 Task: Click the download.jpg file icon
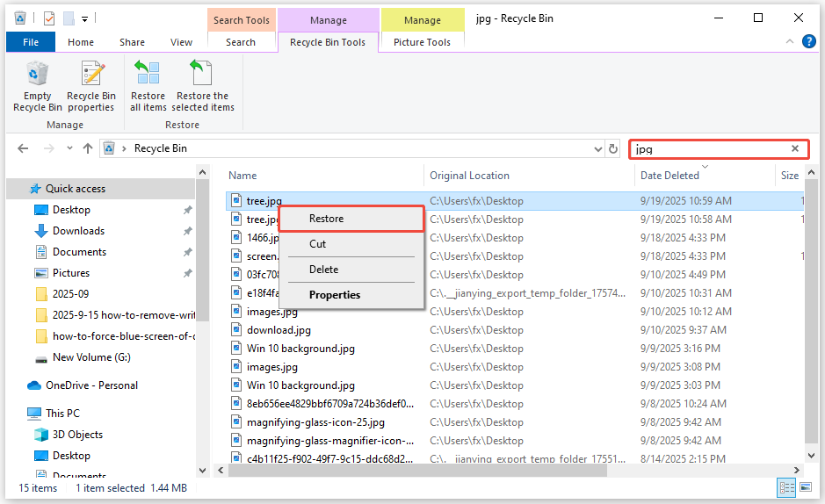(x=236, y=330)
